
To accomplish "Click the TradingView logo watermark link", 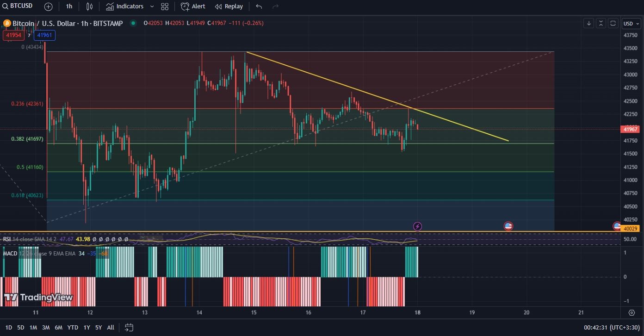I will pos(38,297).
